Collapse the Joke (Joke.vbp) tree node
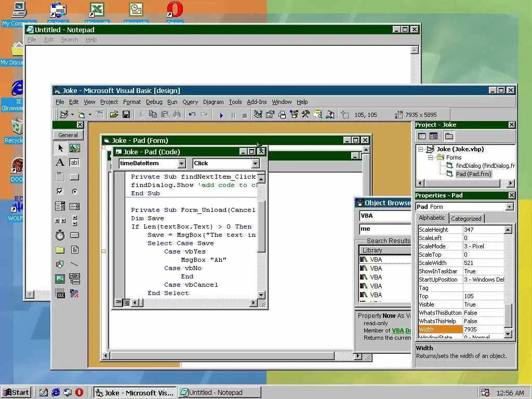The image size is (532, 399). tap(421, 149)
